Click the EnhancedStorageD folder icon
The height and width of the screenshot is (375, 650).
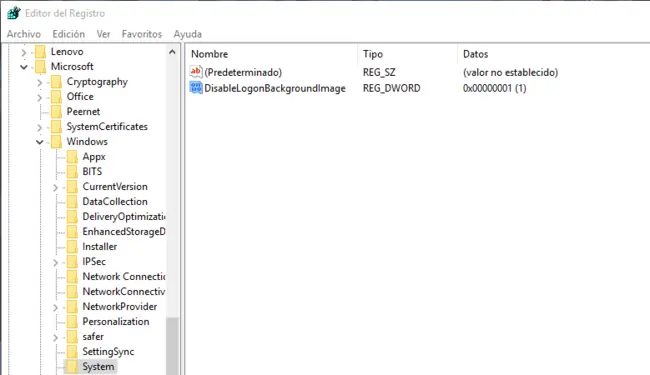72,232
